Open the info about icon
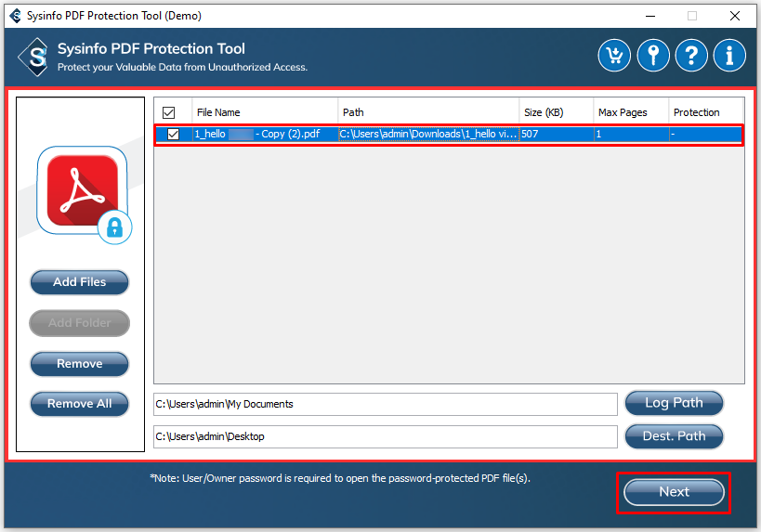Image resolution: width=761 pixels, height=532 pixels. click(729, 56)
